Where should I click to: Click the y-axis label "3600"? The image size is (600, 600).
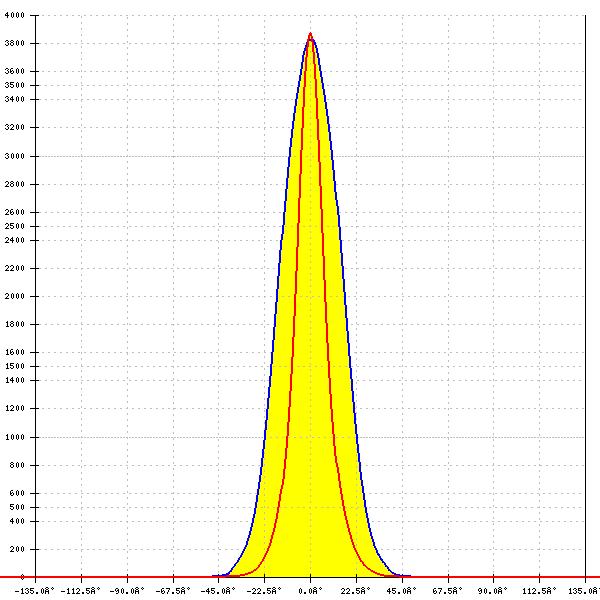click(x=15, y=71)
